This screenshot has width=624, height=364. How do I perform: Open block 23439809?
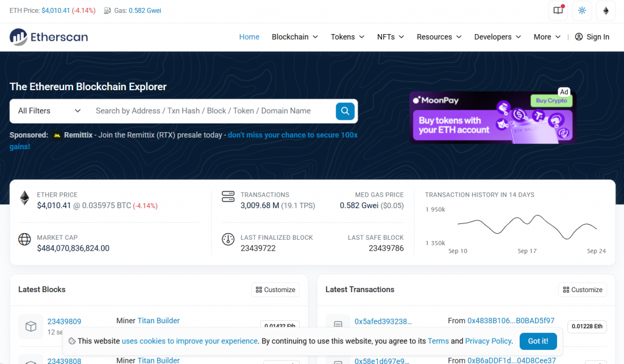click(65, 321)
